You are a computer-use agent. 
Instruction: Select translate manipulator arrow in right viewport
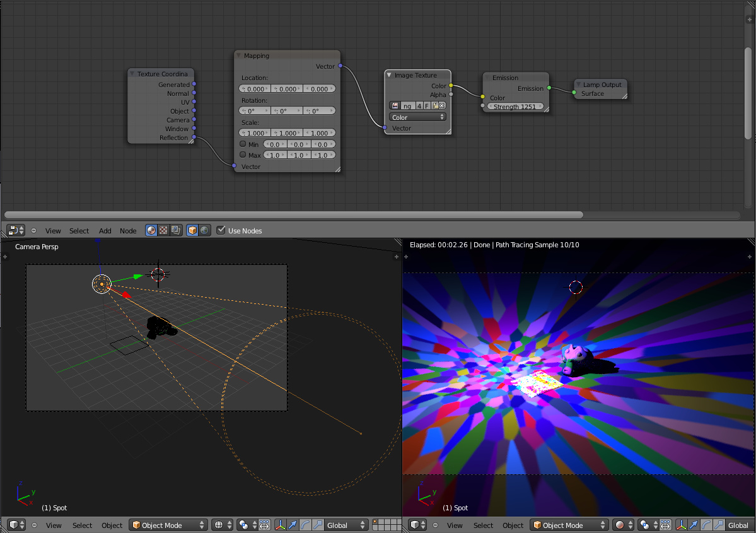[694, 525]
